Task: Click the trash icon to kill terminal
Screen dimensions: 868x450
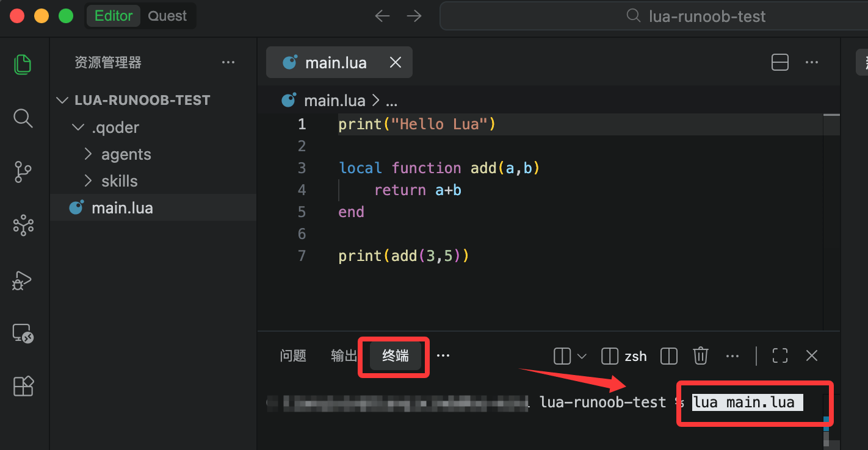Action: point(701,355)
